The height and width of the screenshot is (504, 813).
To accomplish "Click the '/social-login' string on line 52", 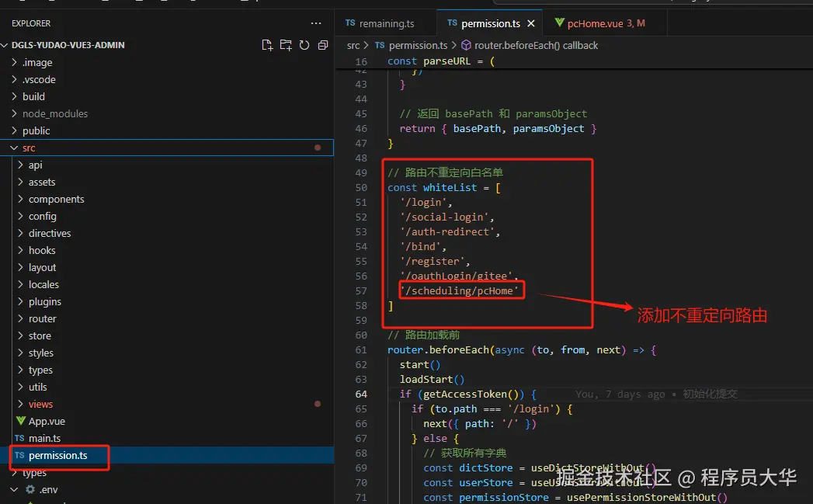I will coord(445,217).
